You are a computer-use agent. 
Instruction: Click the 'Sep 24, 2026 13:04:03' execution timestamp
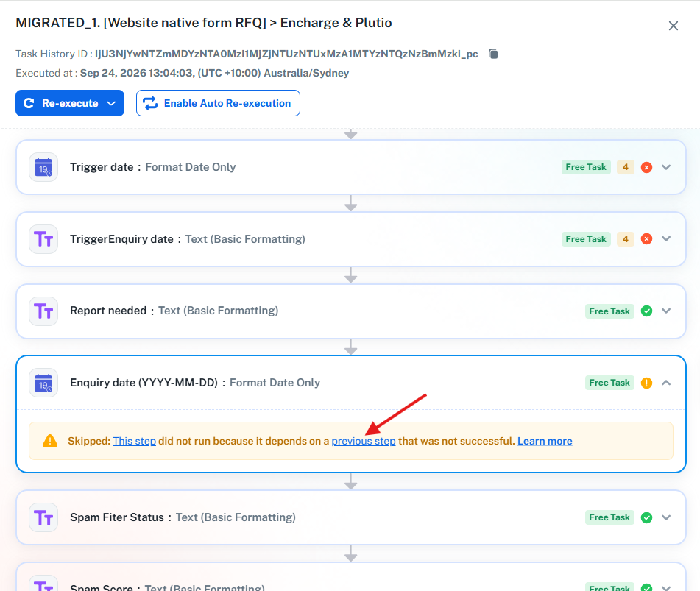[137, 73]
